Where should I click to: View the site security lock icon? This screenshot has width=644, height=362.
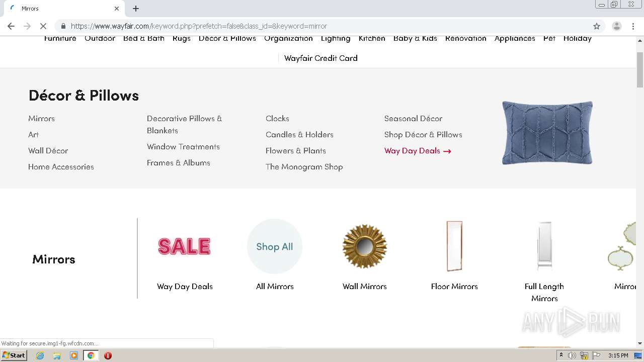(63, 26)
